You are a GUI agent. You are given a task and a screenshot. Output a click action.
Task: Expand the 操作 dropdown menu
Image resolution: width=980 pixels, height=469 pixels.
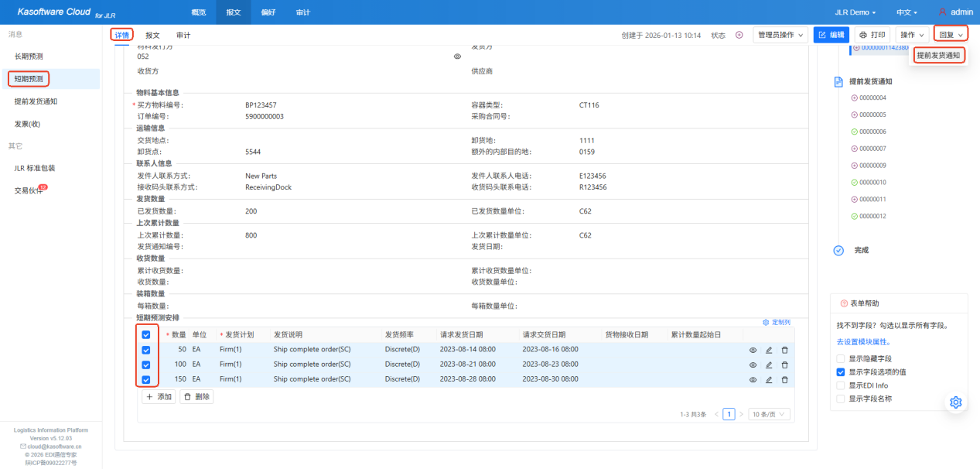coord(912,35)
